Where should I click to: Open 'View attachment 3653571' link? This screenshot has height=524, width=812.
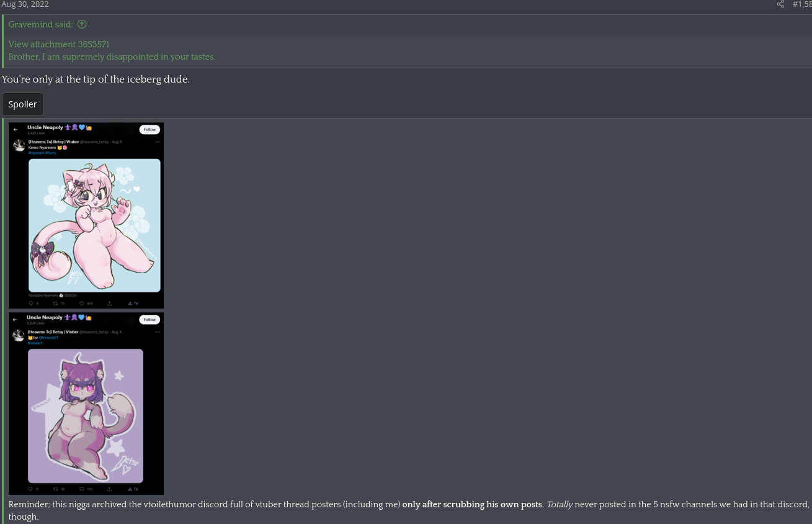coord(59,45)
